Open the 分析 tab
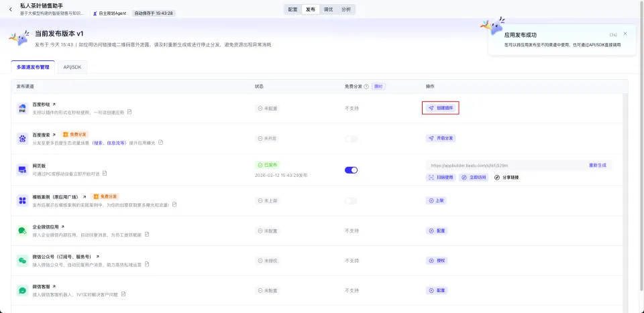The image size is (644, 313). pos(346,9)
